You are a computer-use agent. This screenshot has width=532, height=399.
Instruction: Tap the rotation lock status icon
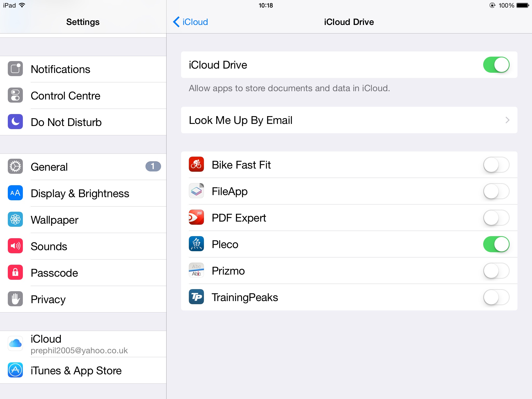(x=492, y=5)
